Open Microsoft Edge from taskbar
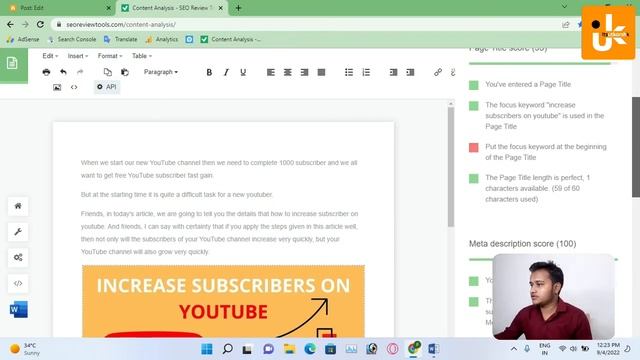 (x=310, y=349)
